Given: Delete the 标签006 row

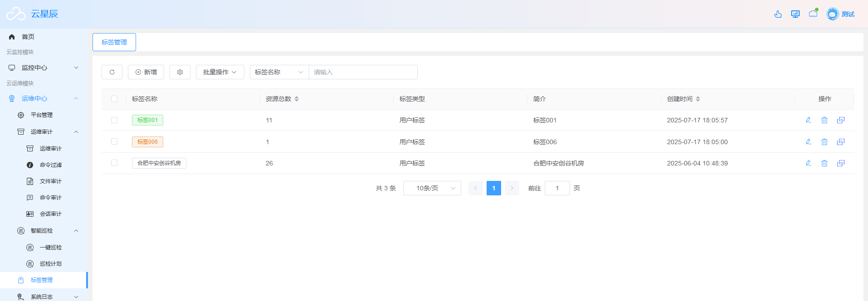Looking at the screenshot, I should [824, 142].
